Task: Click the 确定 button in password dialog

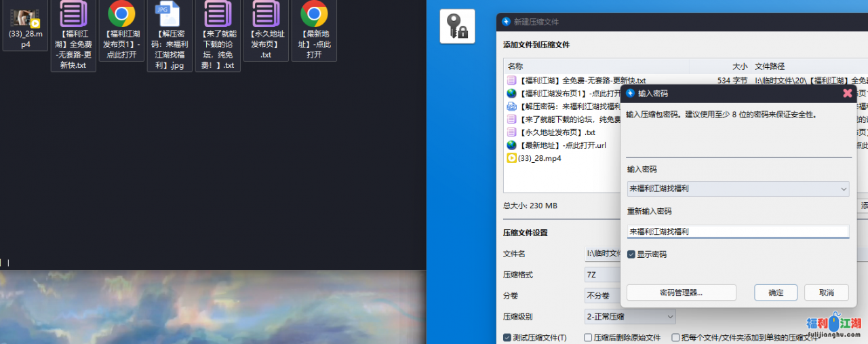Action: (775, 292)
